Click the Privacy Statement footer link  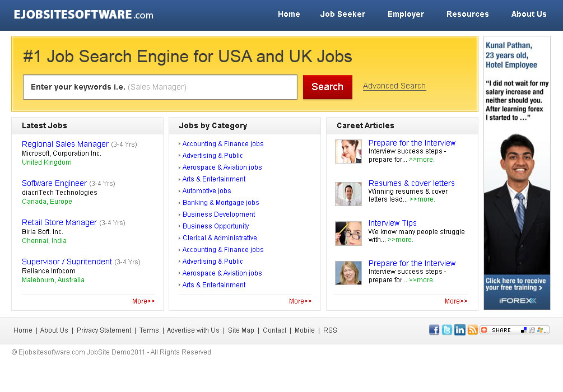[x=104, y=330]
